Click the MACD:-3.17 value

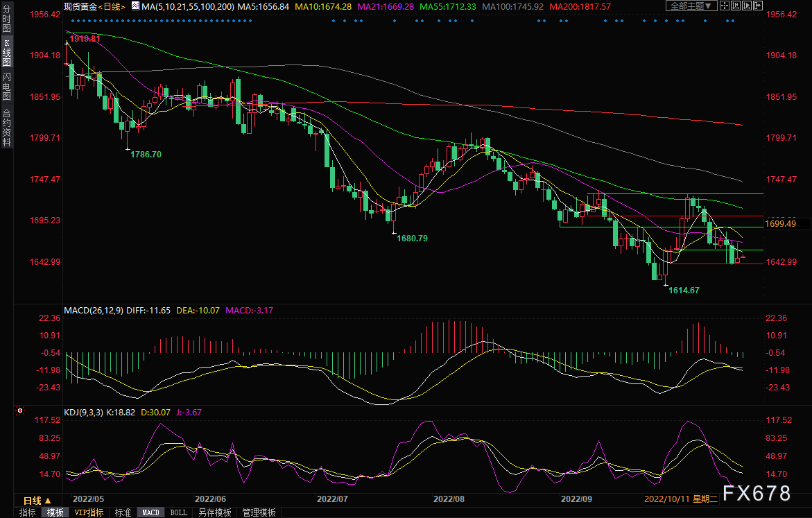(249, 310)
